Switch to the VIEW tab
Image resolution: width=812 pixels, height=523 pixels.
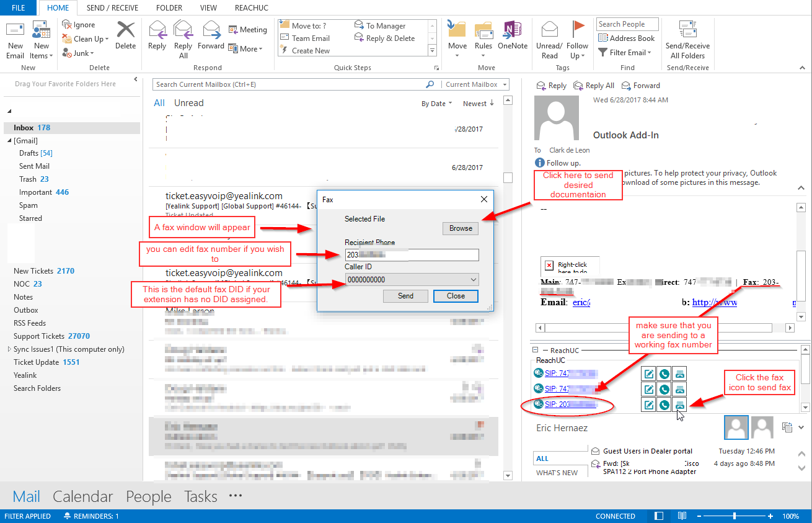click(x=208, y=8)
